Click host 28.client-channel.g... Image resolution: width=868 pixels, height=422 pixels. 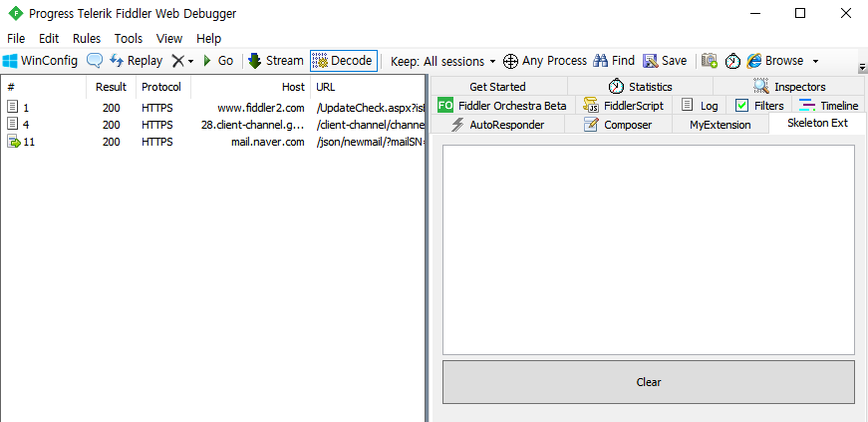[x=253, y=125]
